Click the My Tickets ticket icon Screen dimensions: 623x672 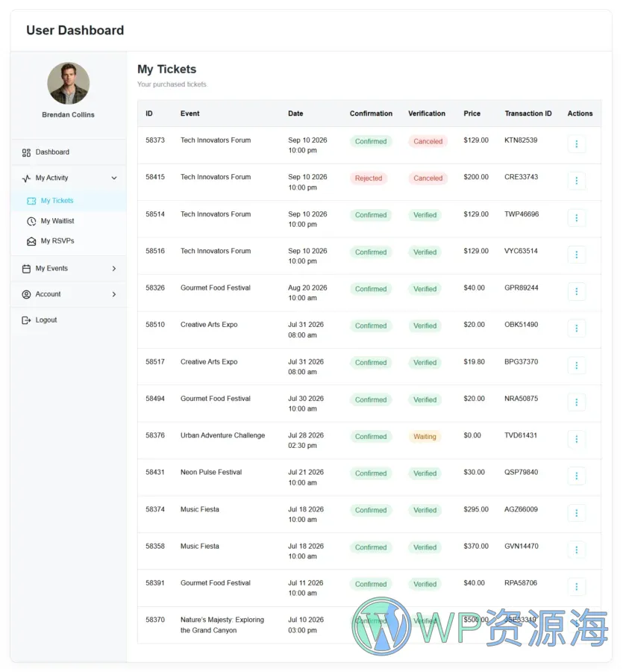(31, 201)
